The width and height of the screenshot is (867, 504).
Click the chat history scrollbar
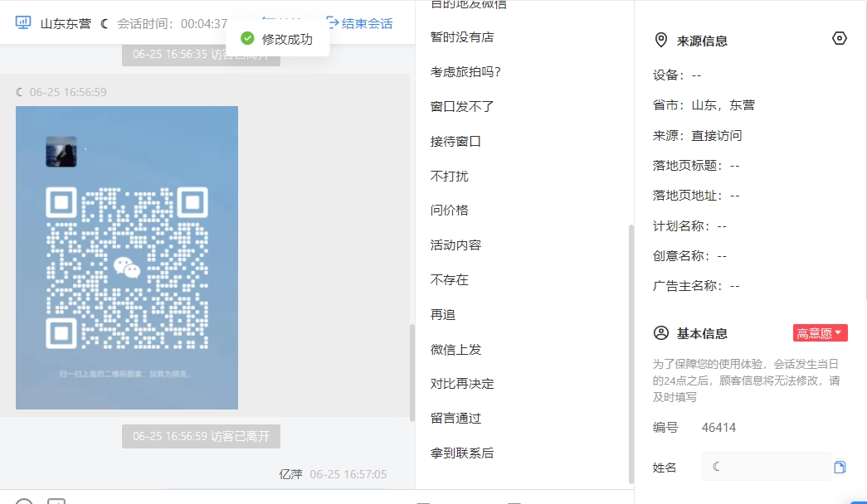pos(412,373)
